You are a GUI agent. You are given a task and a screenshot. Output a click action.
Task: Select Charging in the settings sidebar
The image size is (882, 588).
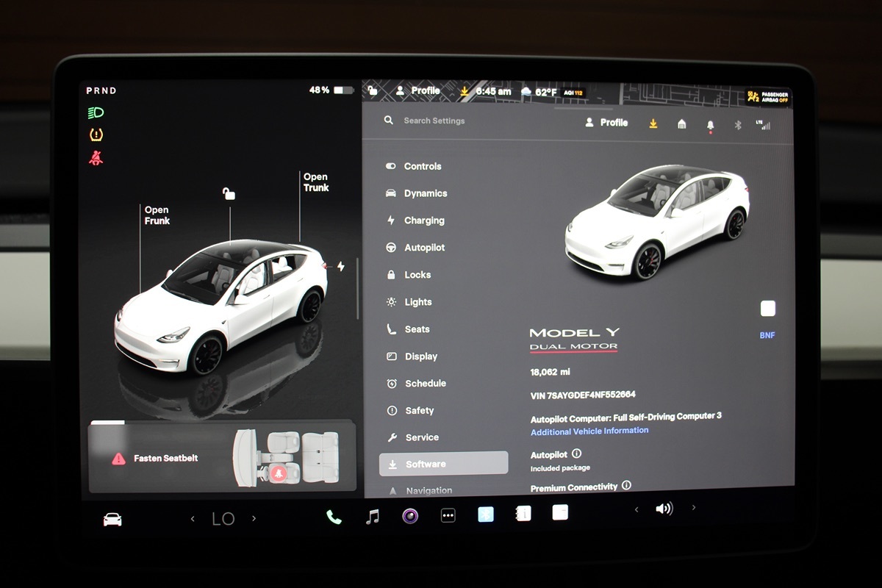click(423, 220)
